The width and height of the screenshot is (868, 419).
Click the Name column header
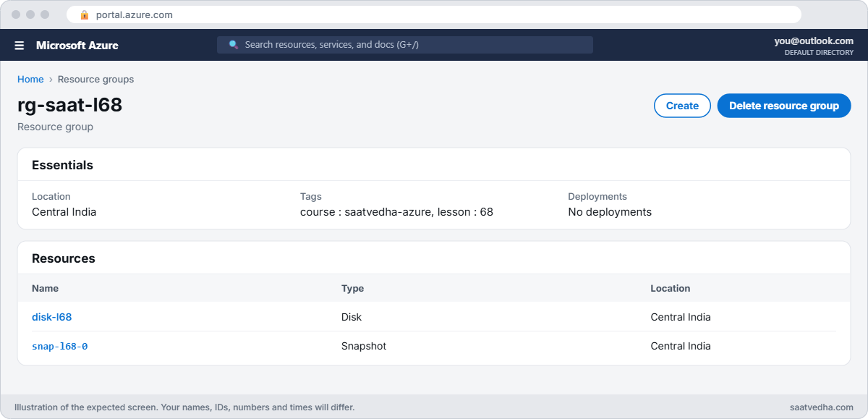45,288
